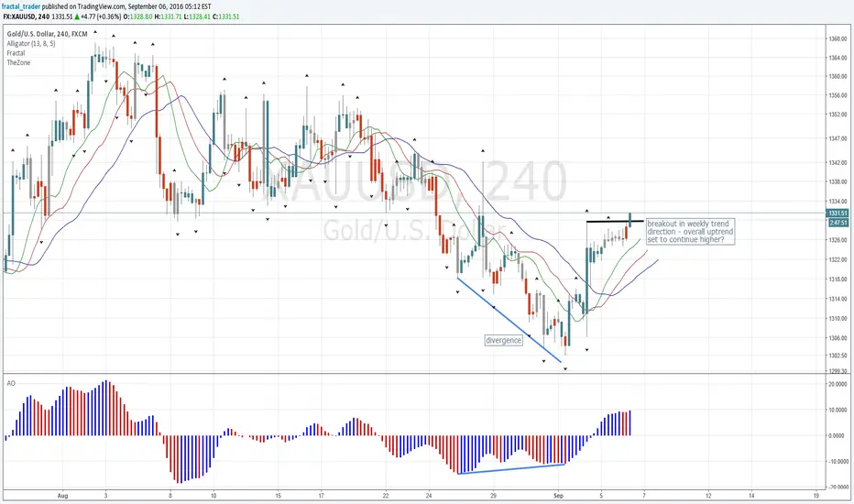Click the 20.0000 AO scale label
The height and width of the screenshot is (504, 854).
point(838,385)
